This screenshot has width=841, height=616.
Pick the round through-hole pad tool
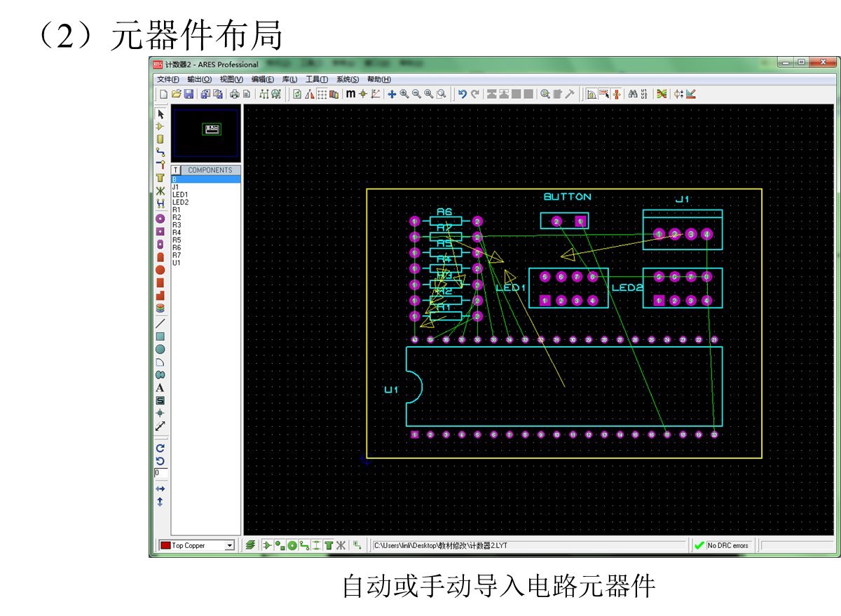click(x=160, y=218)
